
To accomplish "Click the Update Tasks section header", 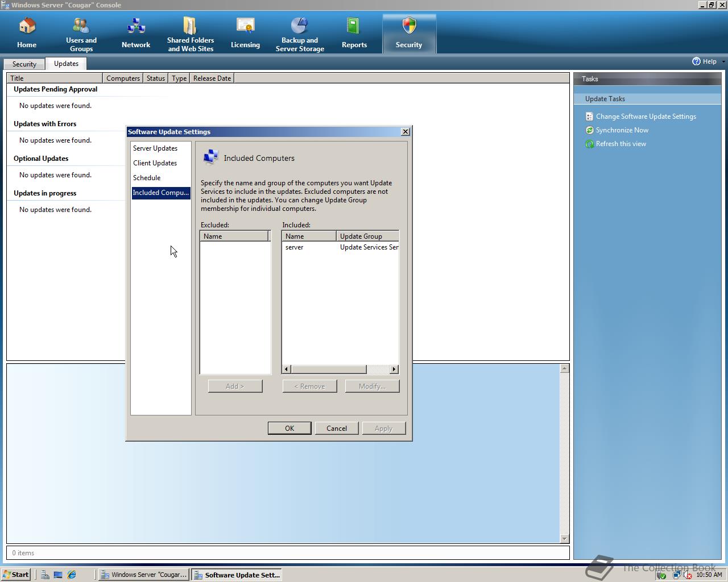I will pyautogui.click(x=647, y=99).
